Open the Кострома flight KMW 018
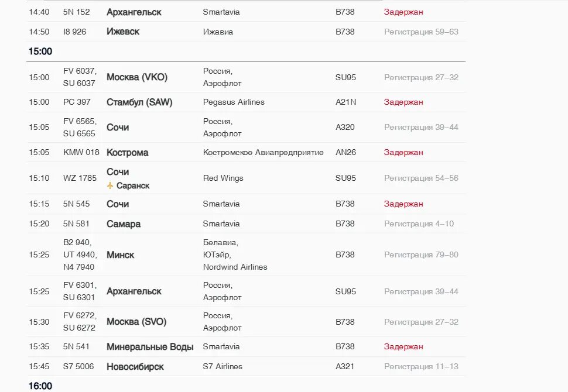 pos(127,152)
